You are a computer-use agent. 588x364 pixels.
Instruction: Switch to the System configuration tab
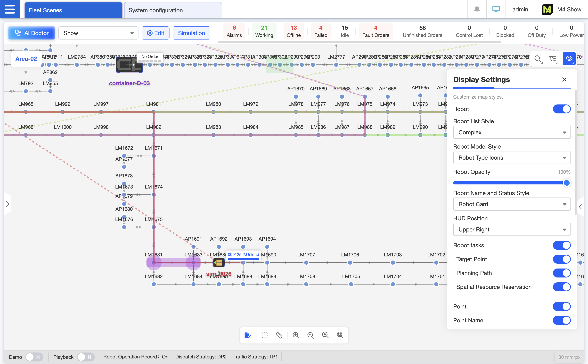[x=173, y=10]
